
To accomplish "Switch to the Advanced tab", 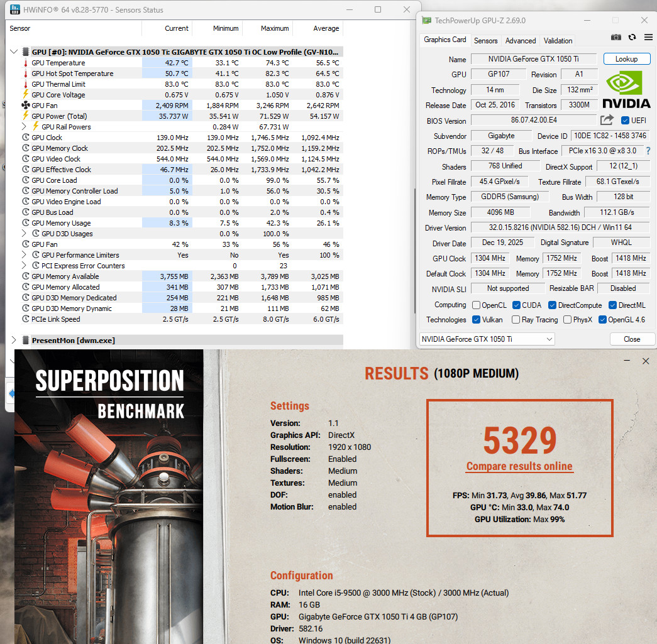I will coord(521,41).
